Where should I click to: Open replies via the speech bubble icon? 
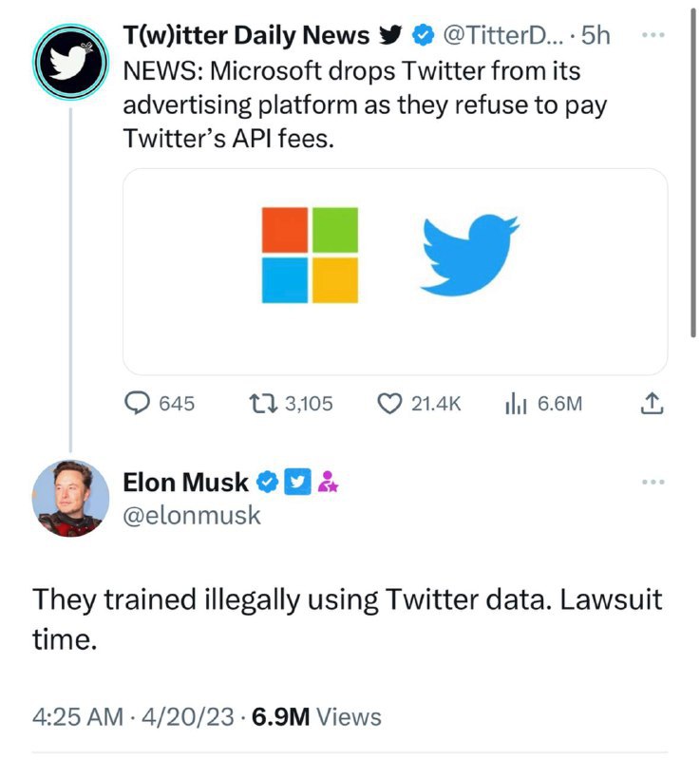pyautogui.click(x=138, y=404)
